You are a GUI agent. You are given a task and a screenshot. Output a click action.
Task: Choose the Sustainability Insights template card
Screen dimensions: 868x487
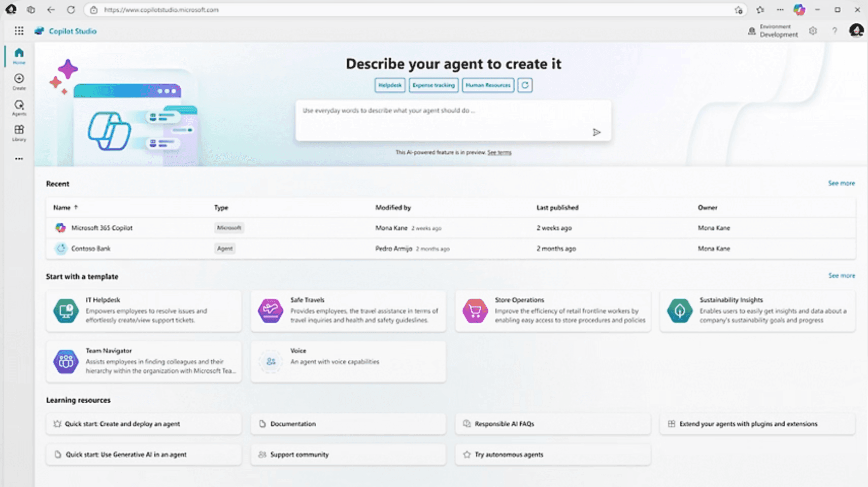tap(757, 310)
